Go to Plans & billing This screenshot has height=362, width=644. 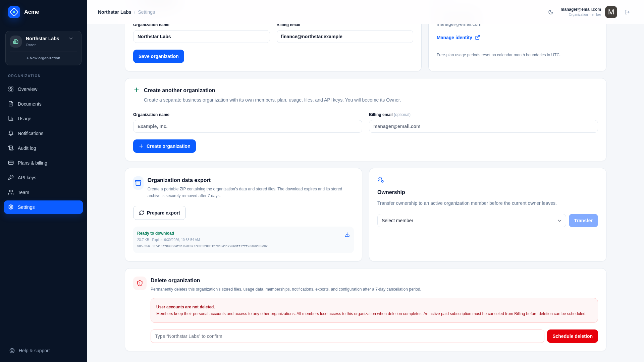coord(43,163)
